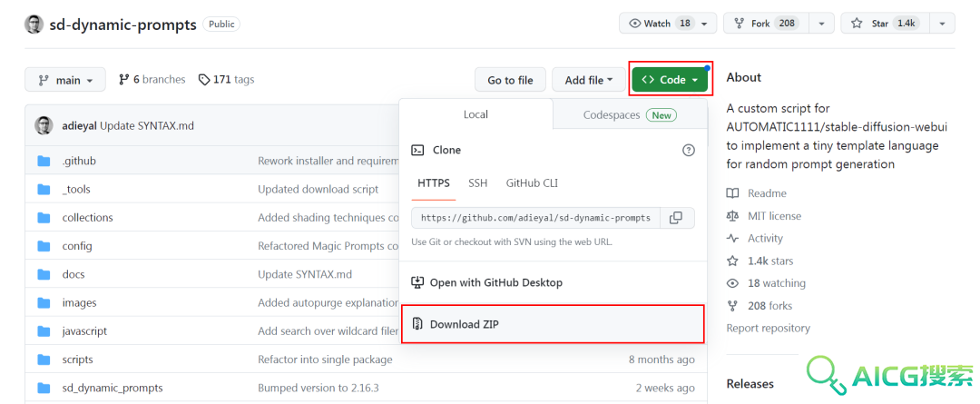This screenshot has height=404, width=980.
Task: Open the config folder
Action: pyautogui.click(x=77, y=246)
